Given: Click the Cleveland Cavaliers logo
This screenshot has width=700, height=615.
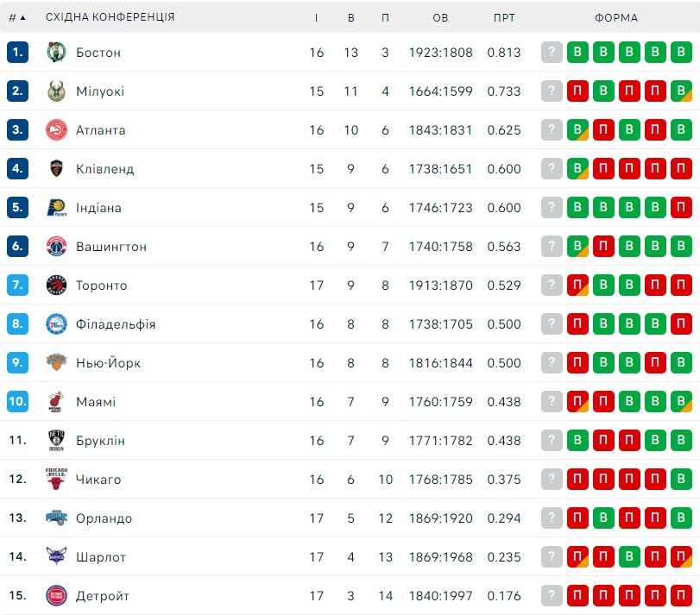Looking at the screenshot, I should point(56,168).
